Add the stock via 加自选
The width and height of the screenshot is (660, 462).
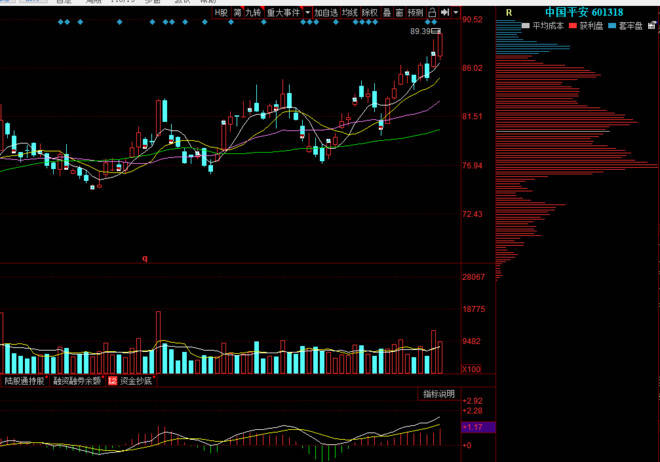point(325,12)
